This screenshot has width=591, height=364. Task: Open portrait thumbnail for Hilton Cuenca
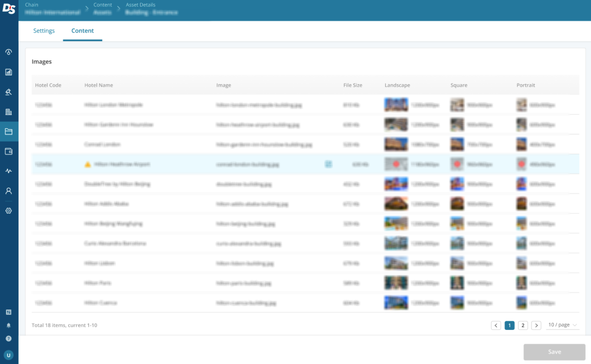521,303
